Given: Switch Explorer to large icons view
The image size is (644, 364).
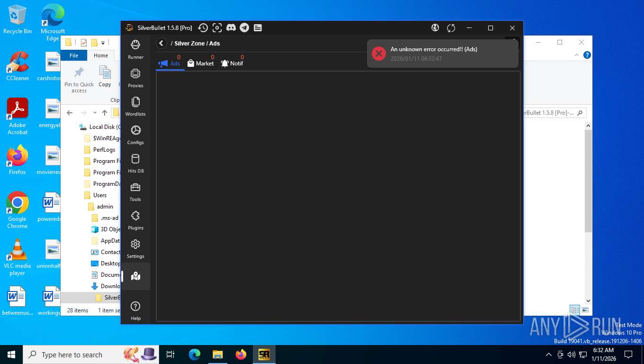Looking at the screenshot, I should coord(585,310).
